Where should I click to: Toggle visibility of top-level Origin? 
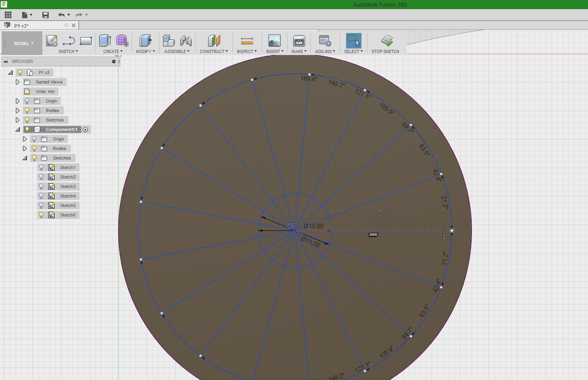27,101
